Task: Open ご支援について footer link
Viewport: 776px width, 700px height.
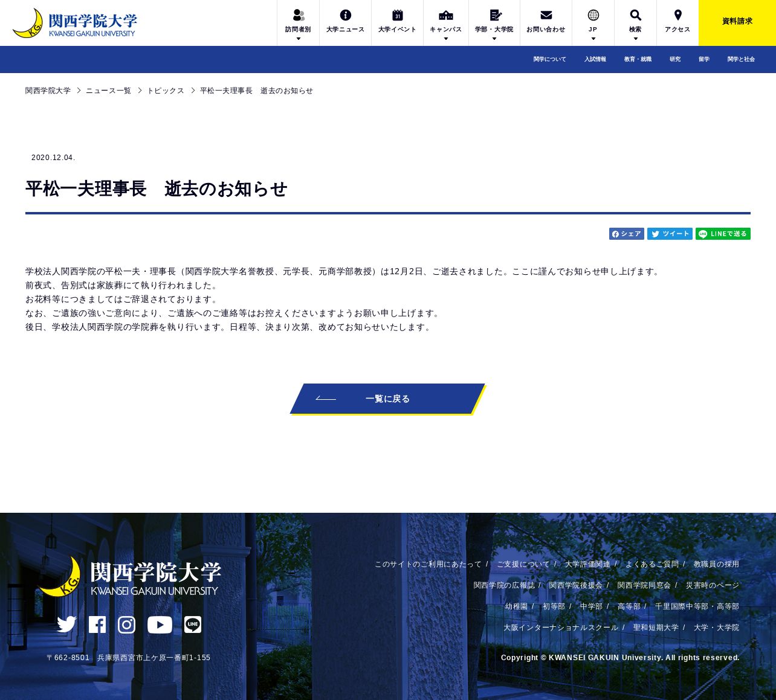Action: click(523, 564)
